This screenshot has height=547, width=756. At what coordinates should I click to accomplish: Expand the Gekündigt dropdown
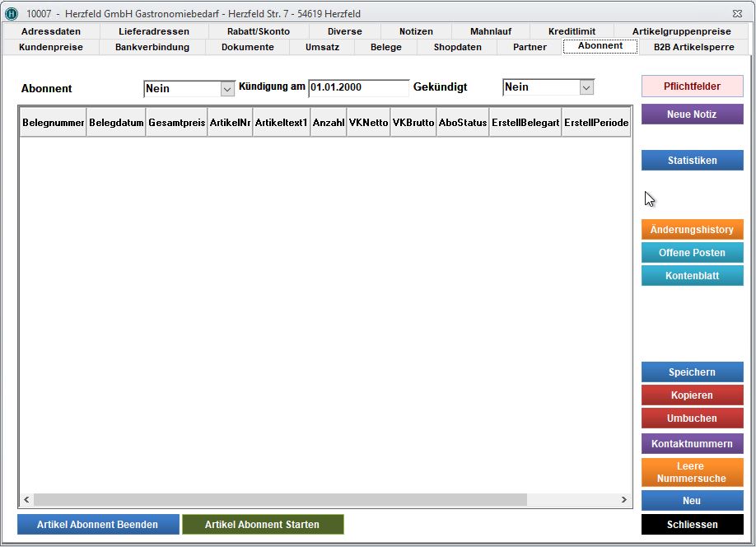586,87
